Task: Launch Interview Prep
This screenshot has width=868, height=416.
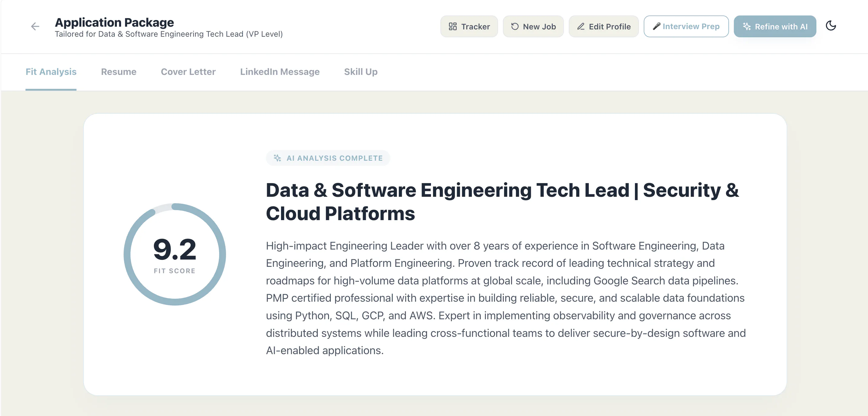Action: click(x=686, y=26)
